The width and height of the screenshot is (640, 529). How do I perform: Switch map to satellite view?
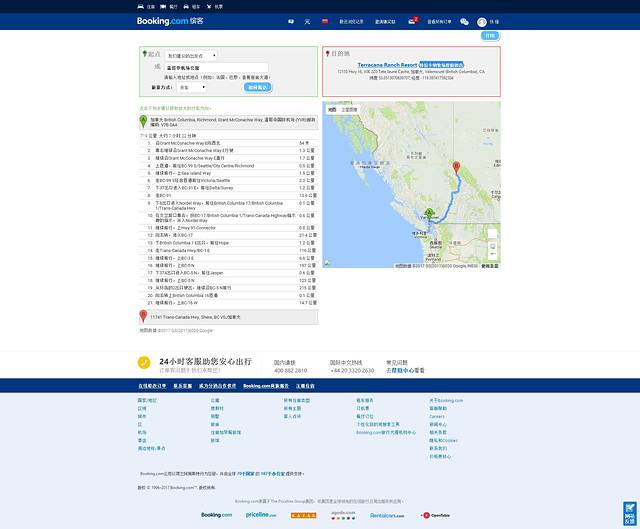[x=349, y=108]
